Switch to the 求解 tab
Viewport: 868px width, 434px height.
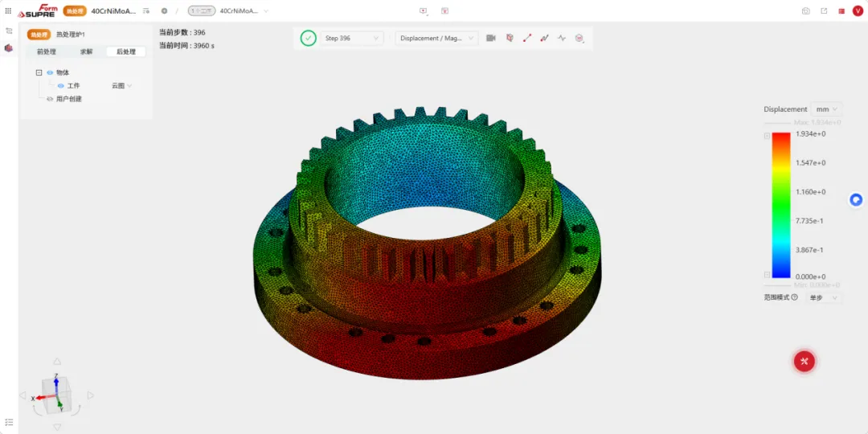(x=86, y=51)
